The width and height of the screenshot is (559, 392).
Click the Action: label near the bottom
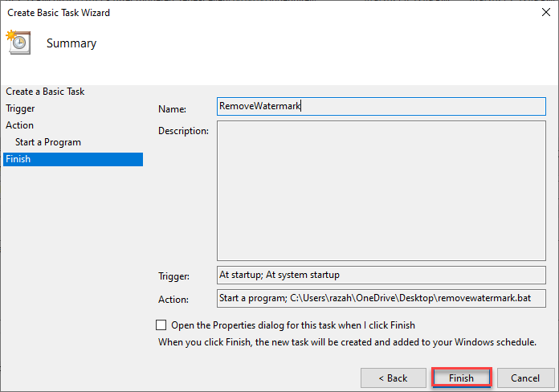[x=173, y=300]
